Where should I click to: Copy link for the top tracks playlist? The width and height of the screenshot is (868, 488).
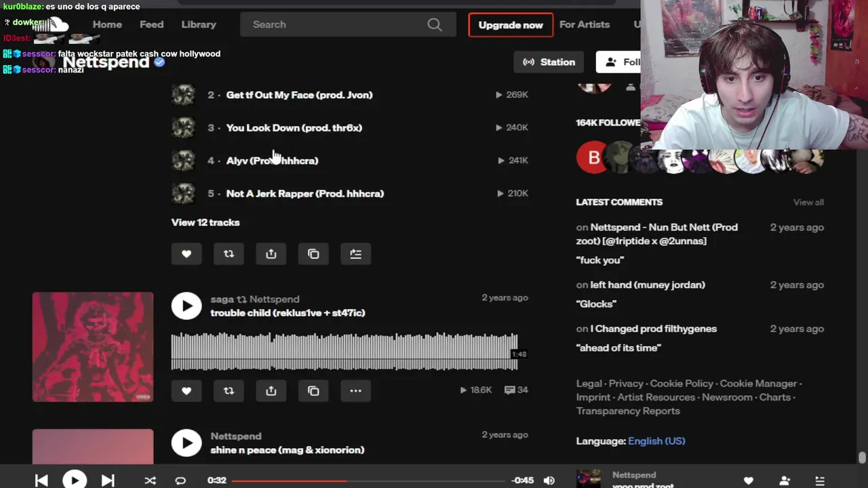(313, 253)
